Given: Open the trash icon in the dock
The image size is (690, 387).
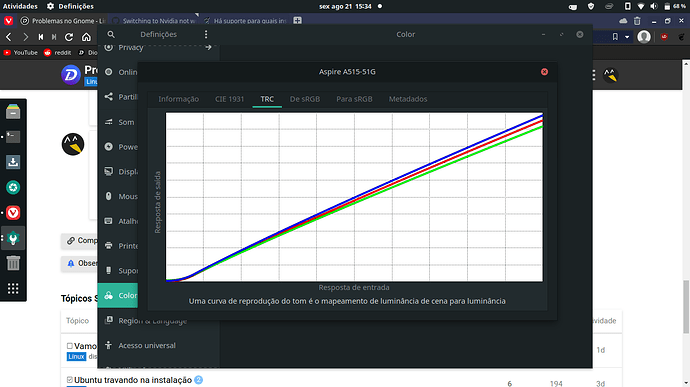Looking at the screenshot, I should tap(13, 263).
